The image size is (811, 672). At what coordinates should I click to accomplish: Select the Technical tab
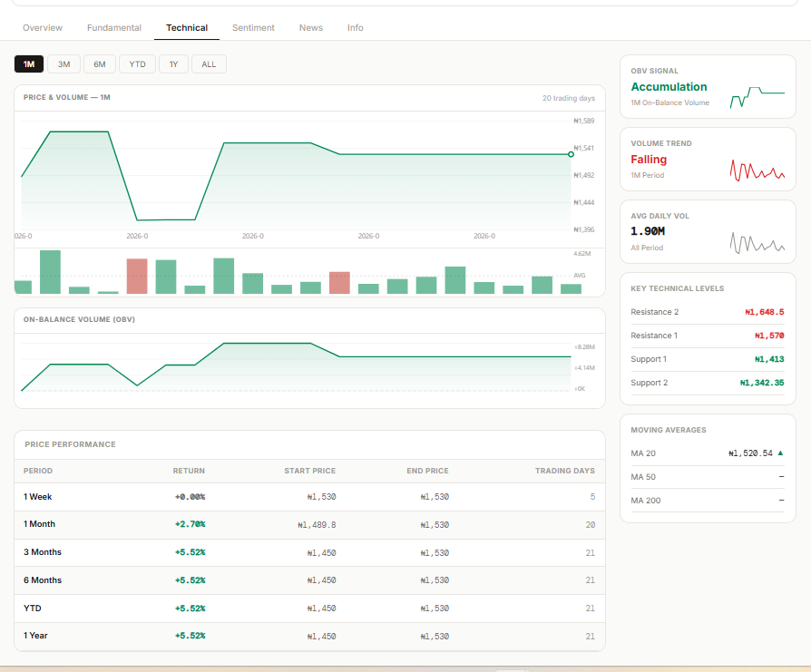click(187, 28)
